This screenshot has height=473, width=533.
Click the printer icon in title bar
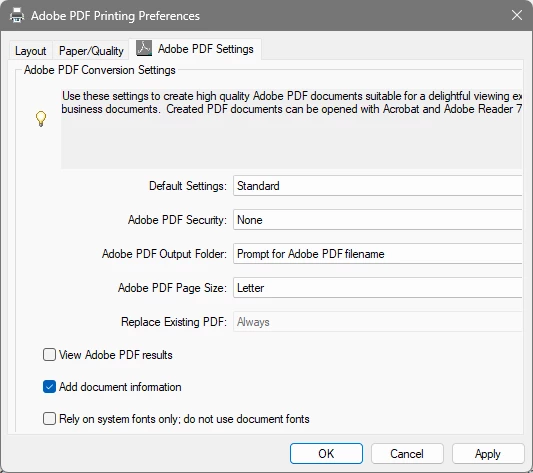(x=17, y=15)
